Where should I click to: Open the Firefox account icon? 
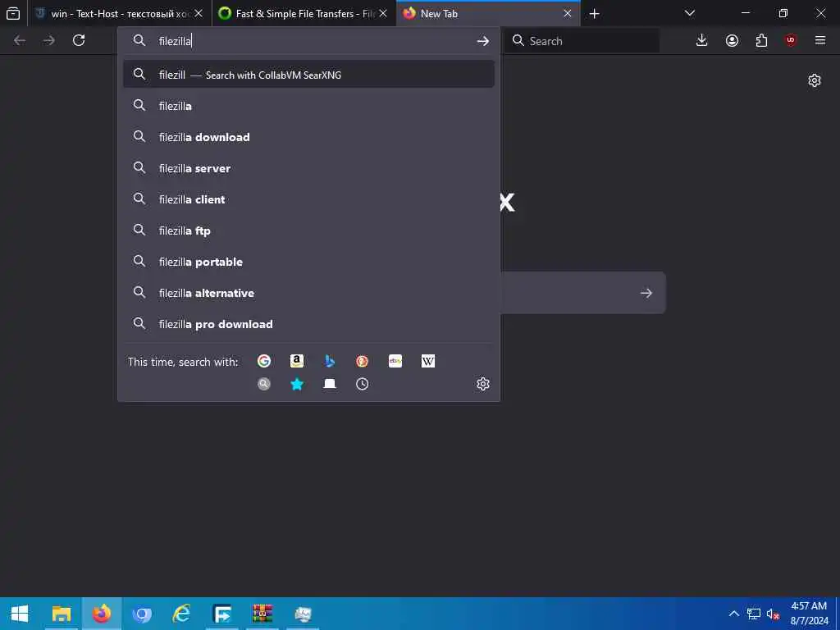[x=732, y=40]
